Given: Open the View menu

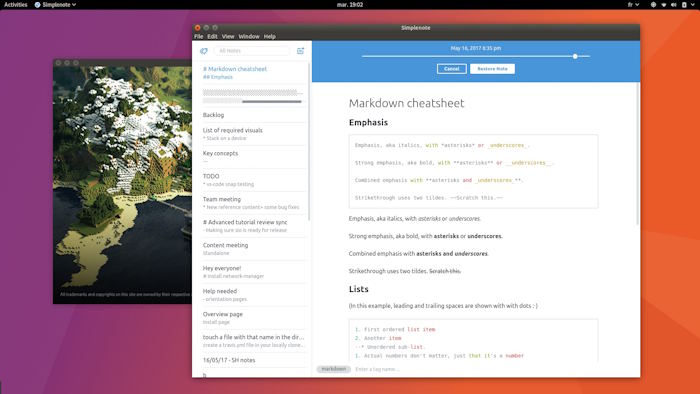Looking at the screenshot, I should [x=228, y=36].
